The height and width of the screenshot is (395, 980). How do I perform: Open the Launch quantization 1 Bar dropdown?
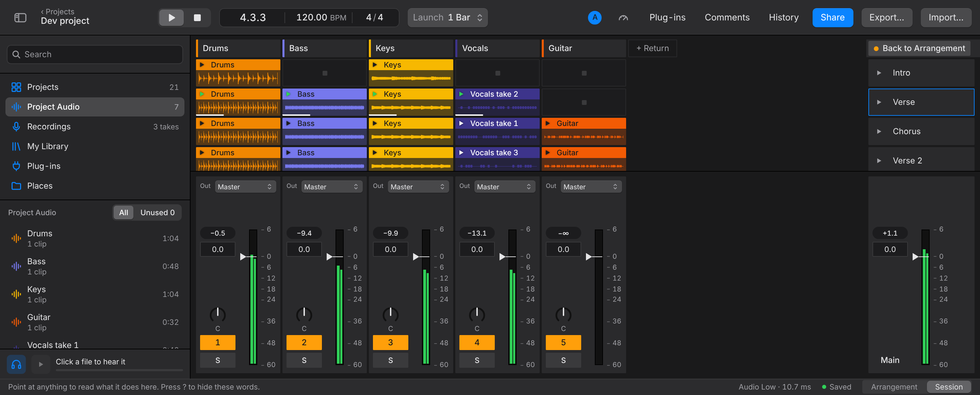(447, 17)
